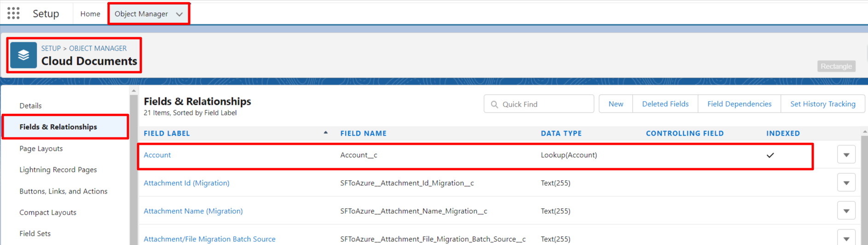Viewport: 868px width, 245px height.
Task: Click Set History Tracking button
Action: click(823, 104)
